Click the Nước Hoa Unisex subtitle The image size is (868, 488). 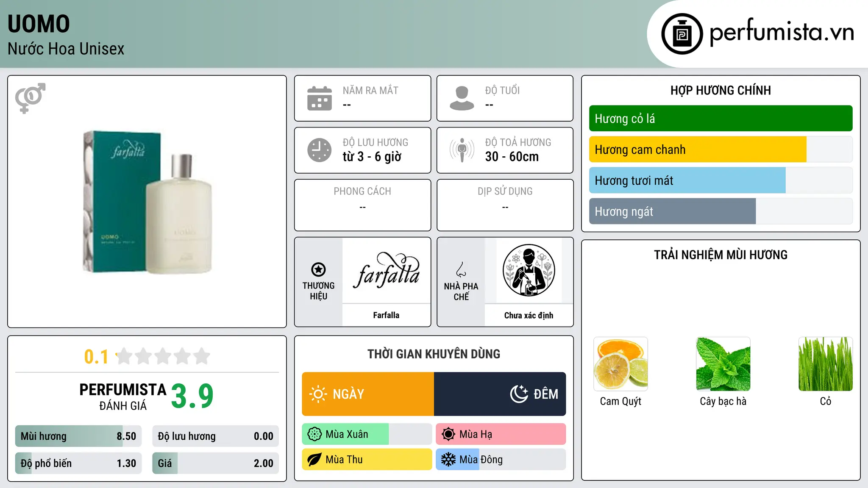tap(66, 49)
